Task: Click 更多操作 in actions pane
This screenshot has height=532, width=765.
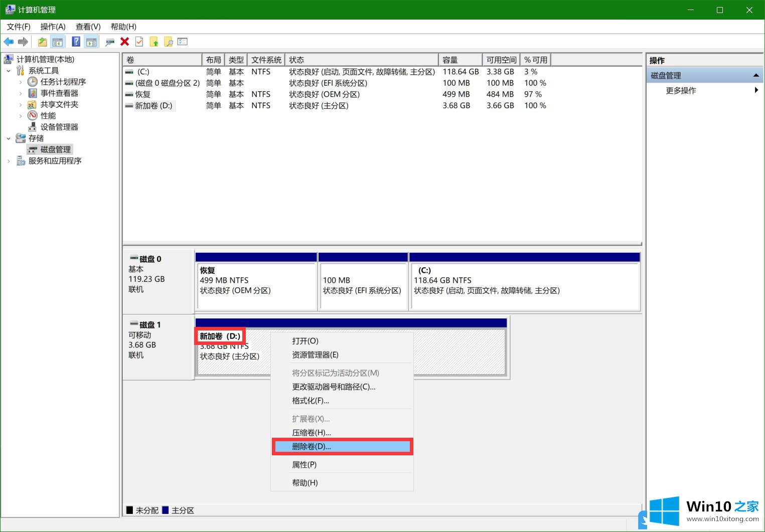Action: 681,91
